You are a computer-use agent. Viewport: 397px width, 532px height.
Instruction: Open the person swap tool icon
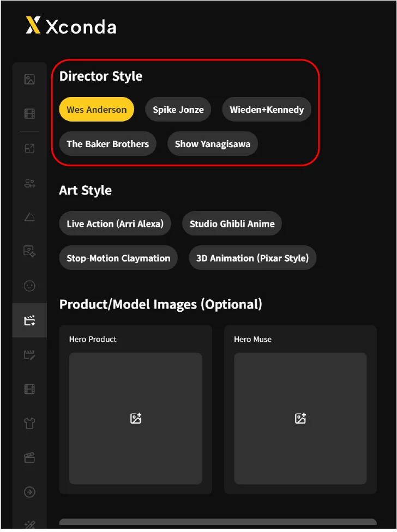pyautogui.click(x=29, y=183)
